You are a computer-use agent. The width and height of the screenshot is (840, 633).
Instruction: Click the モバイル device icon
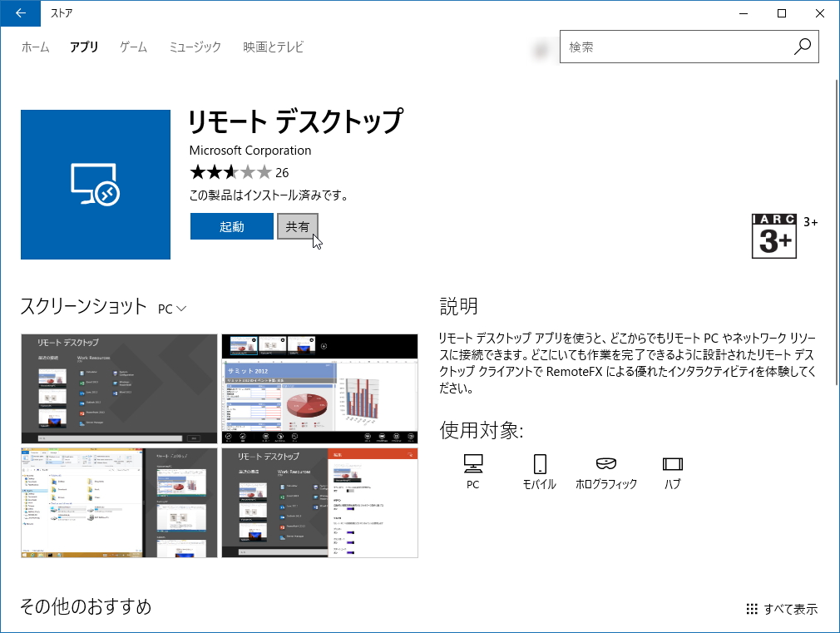click(x=540, y=464)
